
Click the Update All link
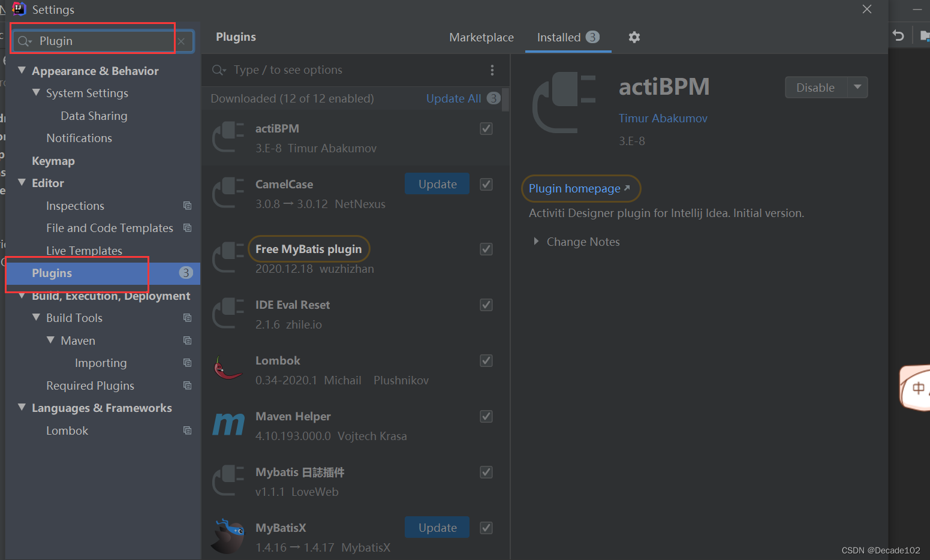coord(453,98)
